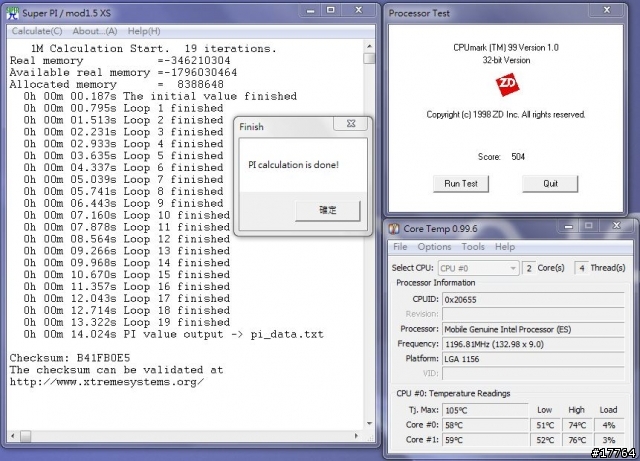Click the red ZD logo in Processor Test

click(507, 84)
